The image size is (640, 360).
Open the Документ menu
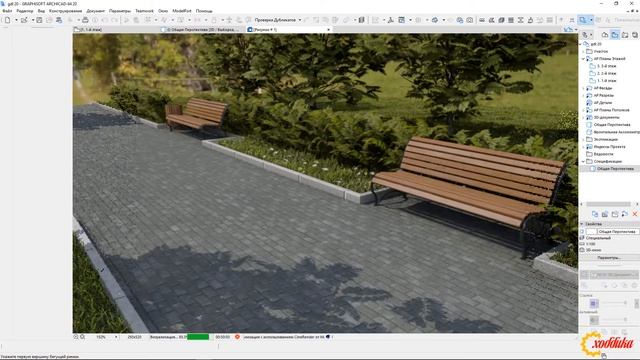pyautogui.click(x=96, y=11)
